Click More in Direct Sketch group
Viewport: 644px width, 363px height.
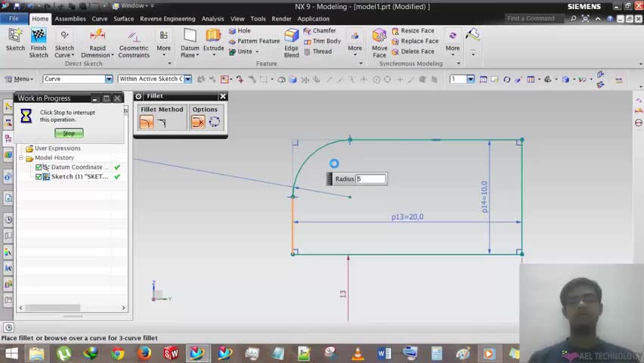tap(163, 42)
